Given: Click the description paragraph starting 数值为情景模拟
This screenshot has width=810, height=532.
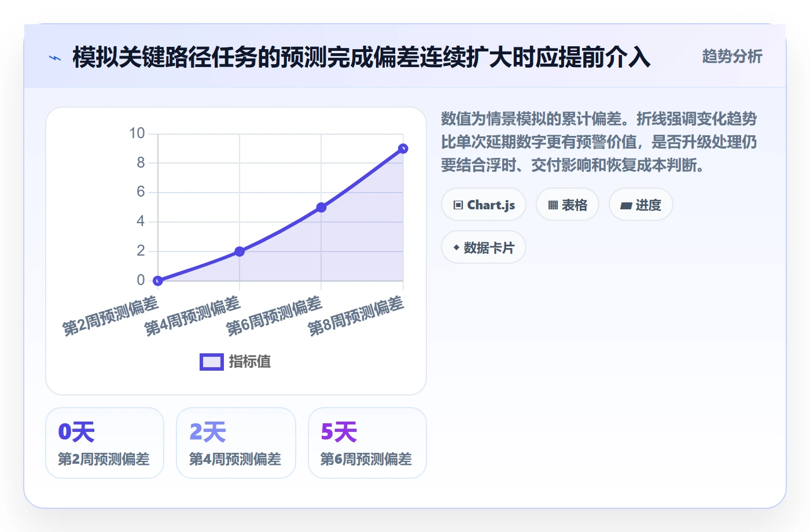Looking at the screenshot, I should 599,142.
